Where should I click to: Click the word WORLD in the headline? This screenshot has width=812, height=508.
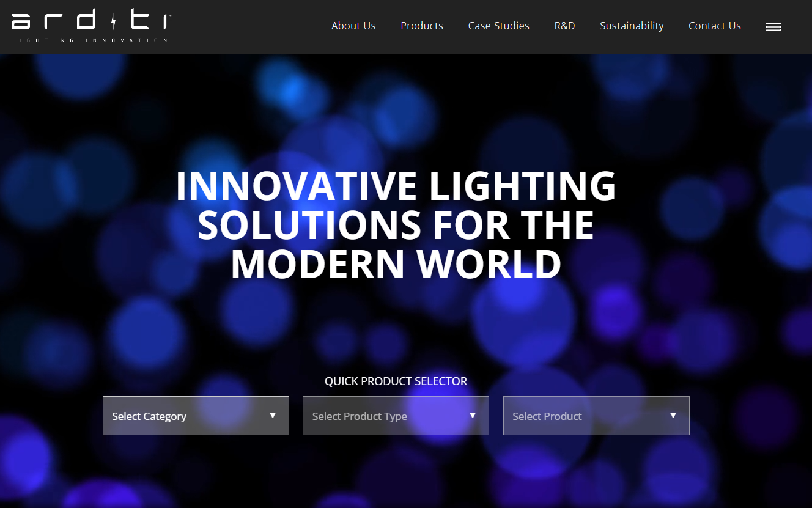click(x=489, y=264)
